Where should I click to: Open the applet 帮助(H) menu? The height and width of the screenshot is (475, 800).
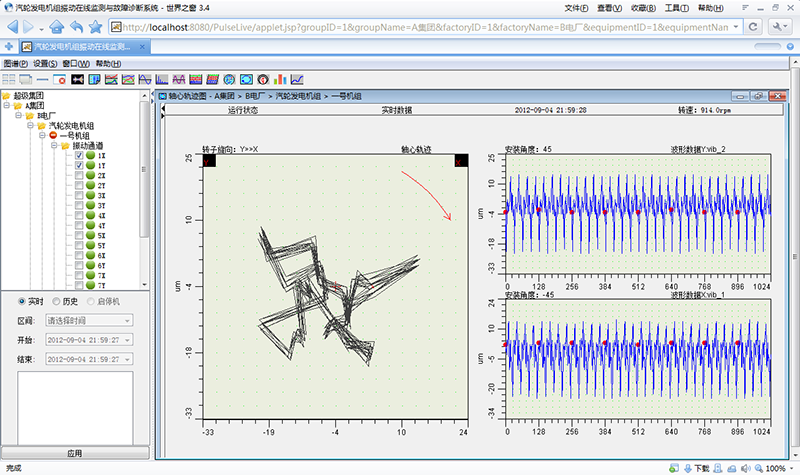(108, 64)
